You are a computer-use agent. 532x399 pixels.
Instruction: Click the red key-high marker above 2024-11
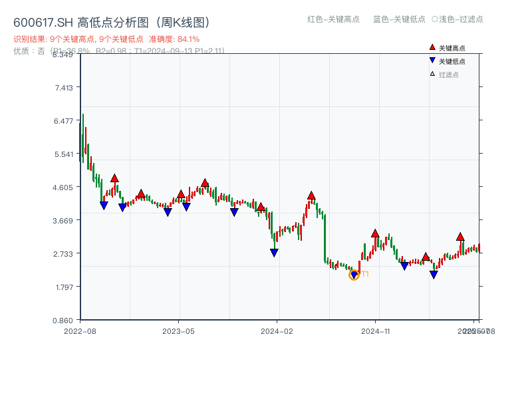(x=375, y=233)
